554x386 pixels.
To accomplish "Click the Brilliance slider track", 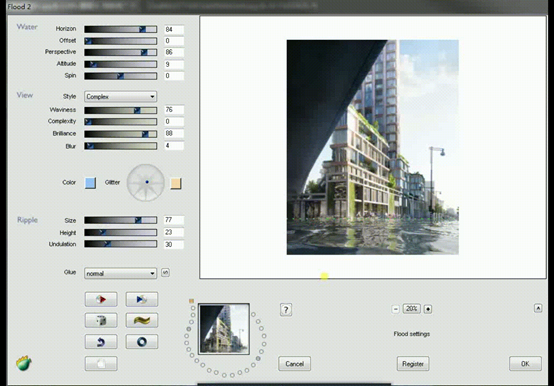I will point(120,134).
